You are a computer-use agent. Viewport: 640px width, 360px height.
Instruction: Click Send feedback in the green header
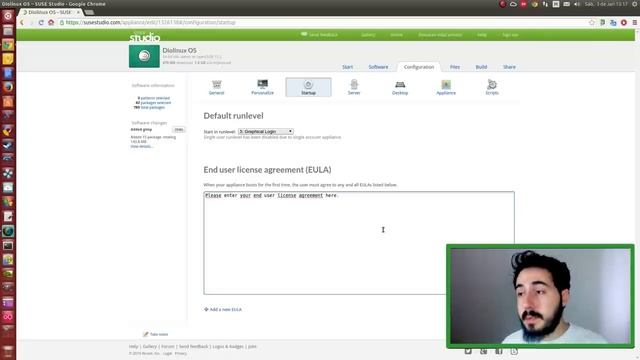pos(320,35)
